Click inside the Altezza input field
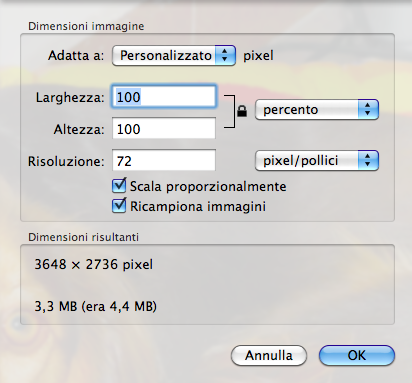Screen dimensions: 412x383 coord(164,128)
